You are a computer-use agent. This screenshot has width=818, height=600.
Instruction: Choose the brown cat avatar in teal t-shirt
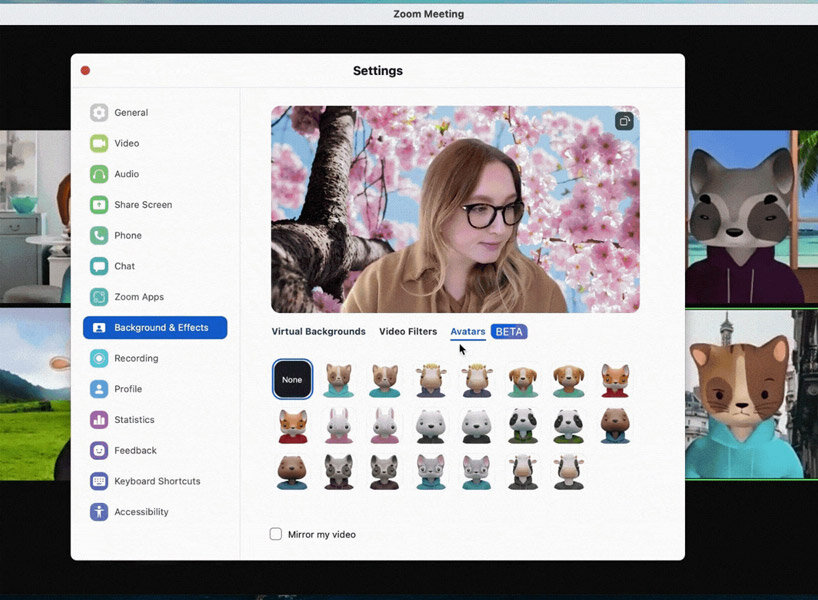[x=384, y=380]
